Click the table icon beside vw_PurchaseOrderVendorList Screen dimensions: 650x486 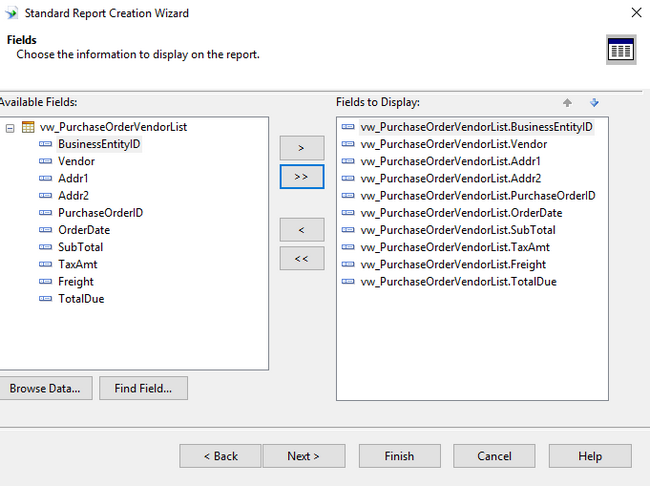28,127
